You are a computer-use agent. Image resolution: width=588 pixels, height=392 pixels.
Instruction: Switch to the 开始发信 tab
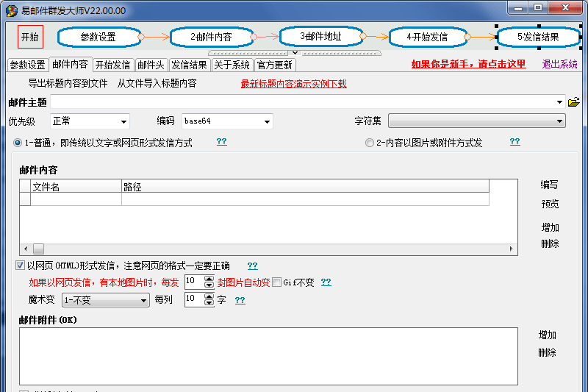112,65
